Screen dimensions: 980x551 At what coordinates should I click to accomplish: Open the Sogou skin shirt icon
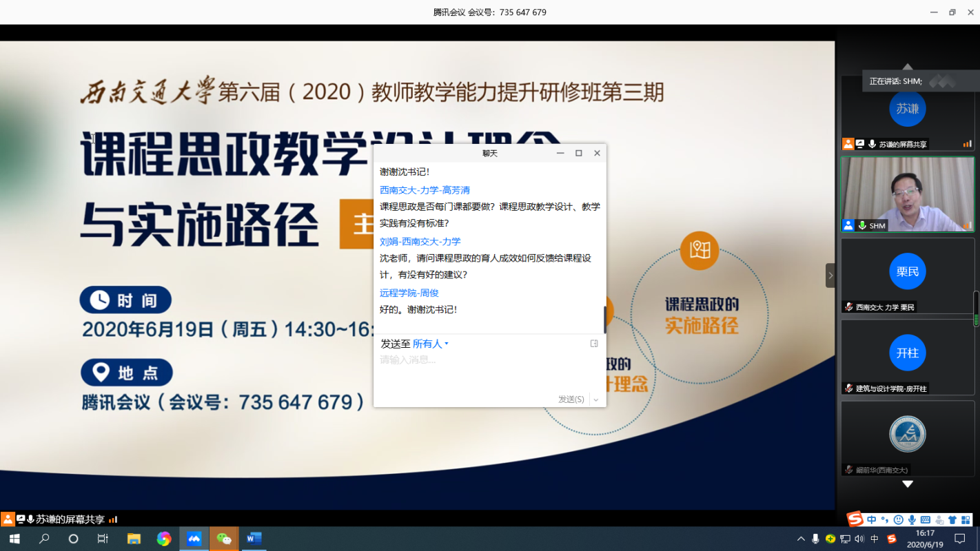click(952, 520)
